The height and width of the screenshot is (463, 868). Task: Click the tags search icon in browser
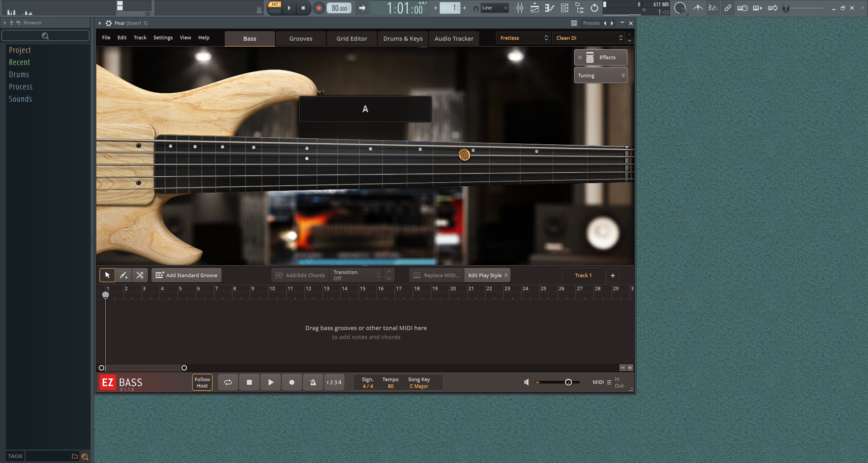point(85,457)
